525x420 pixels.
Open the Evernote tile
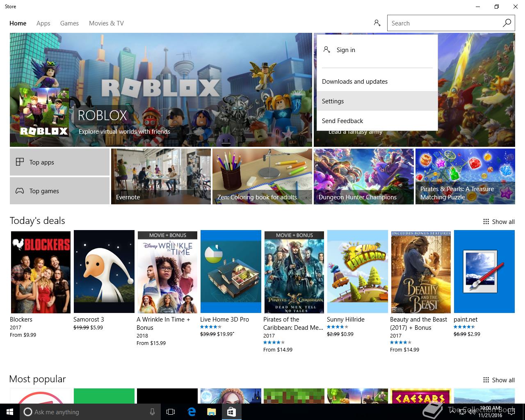(x=161, y=176)
